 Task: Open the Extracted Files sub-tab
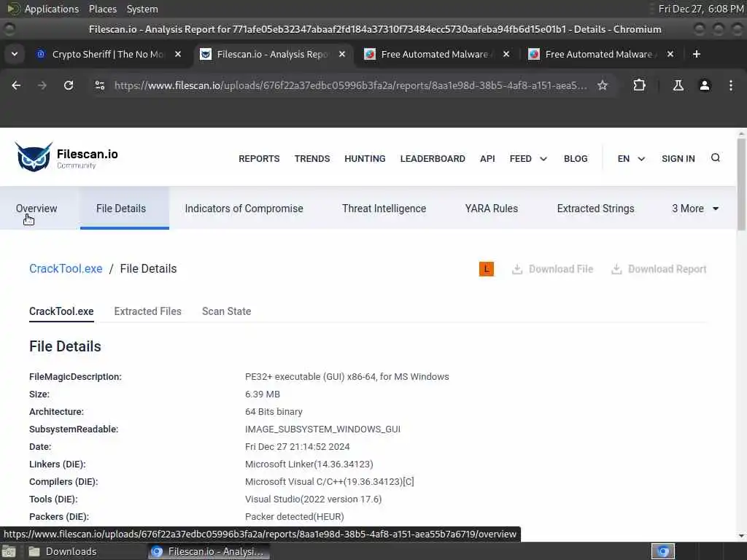point(147,311)
